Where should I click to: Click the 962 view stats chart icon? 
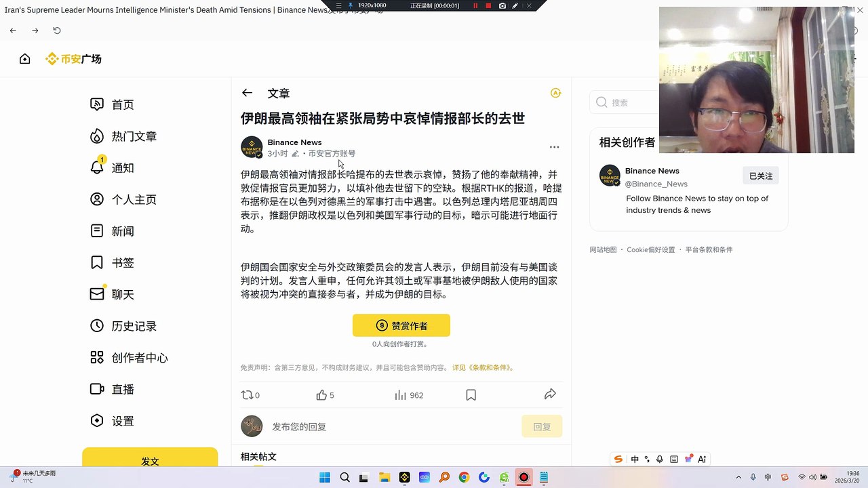(x=400, y=395)
